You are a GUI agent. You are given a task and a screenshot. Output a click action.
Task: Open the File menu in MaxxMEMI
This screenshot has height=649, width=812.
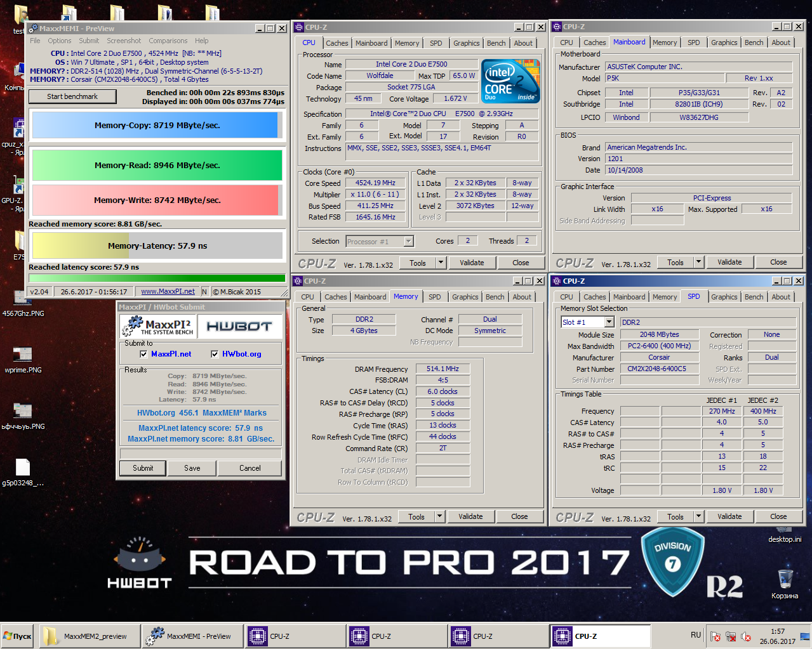(x=35, y=41)
